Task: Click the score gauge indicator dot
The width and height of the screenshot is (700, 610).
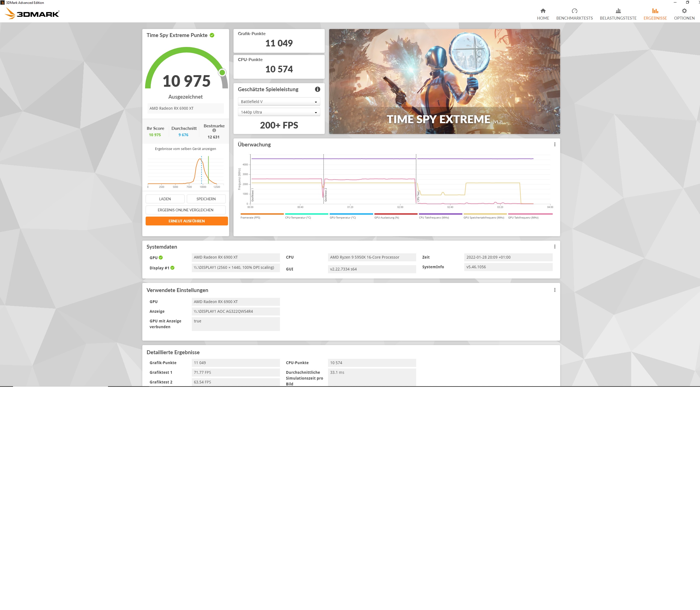Action: (x=222, y=72)
